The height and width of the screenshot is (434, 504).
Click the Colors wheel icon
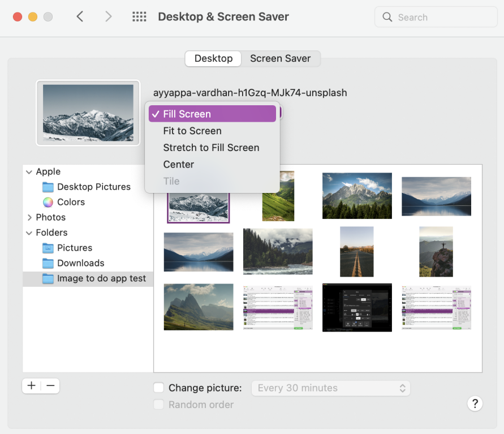click(48, 202)
